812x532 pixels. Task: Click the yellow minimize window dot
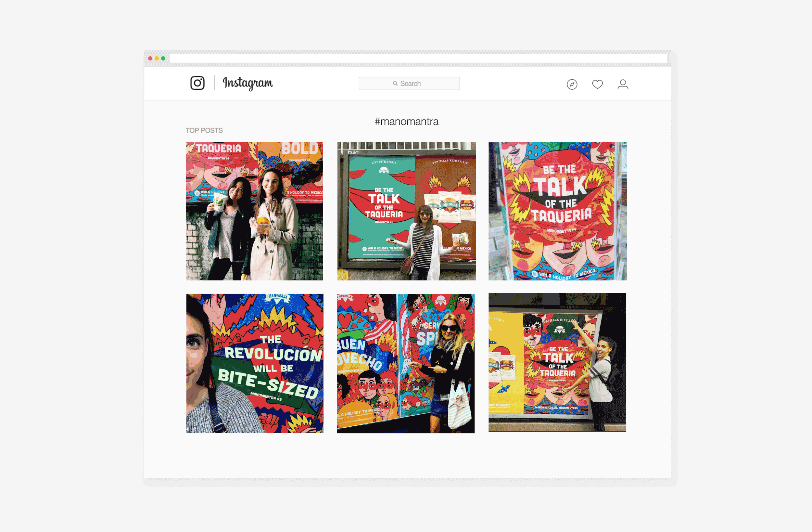(x=157, y=58)
